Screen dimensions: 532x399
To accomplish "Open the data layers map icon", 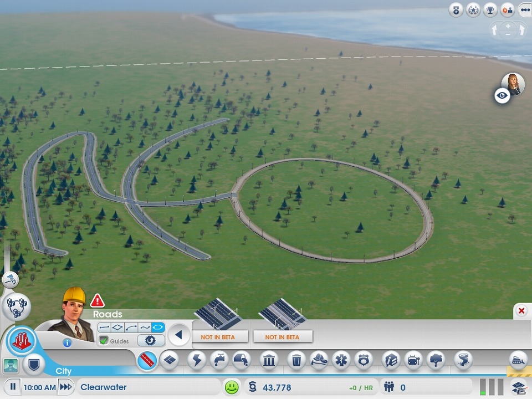I will [x=519, y=387].
